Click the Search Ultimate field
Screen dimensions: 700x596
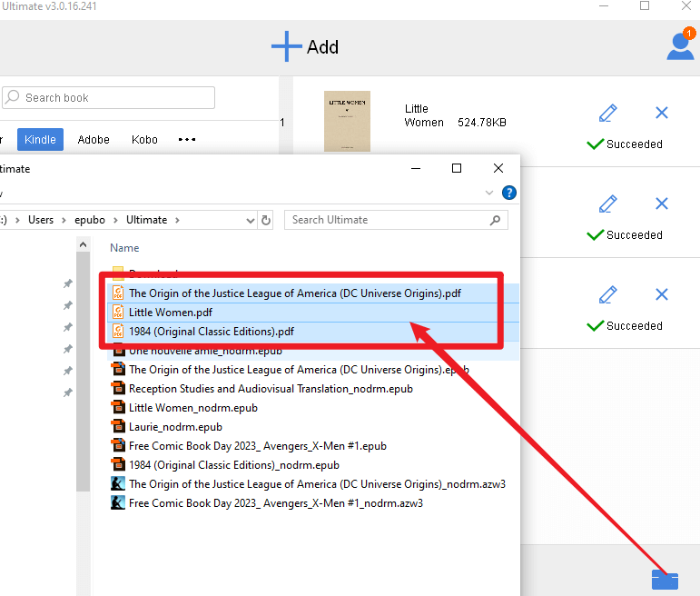396,220
